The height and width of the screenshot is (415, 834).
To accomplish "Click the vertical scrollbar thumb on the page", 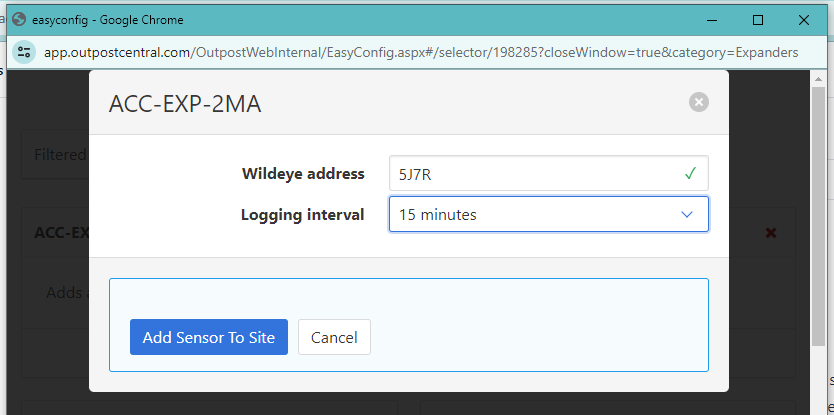I will pos(819,210).
